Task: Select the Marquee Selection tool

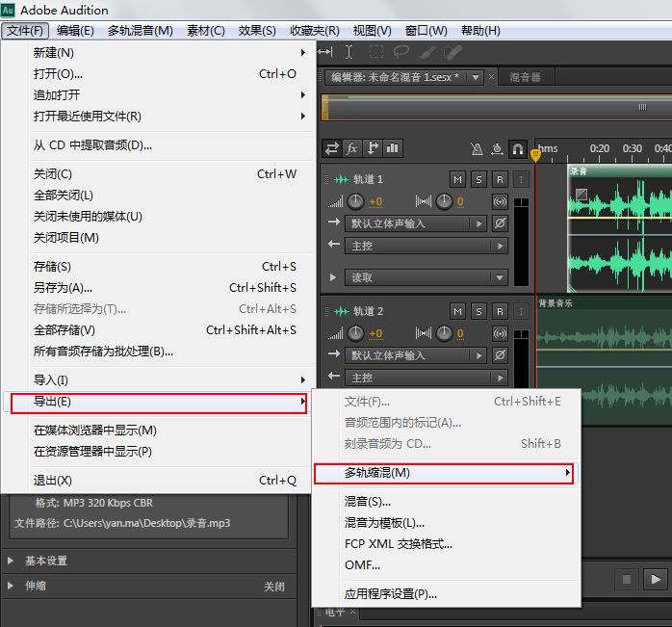Action: [x=375, y=52]
